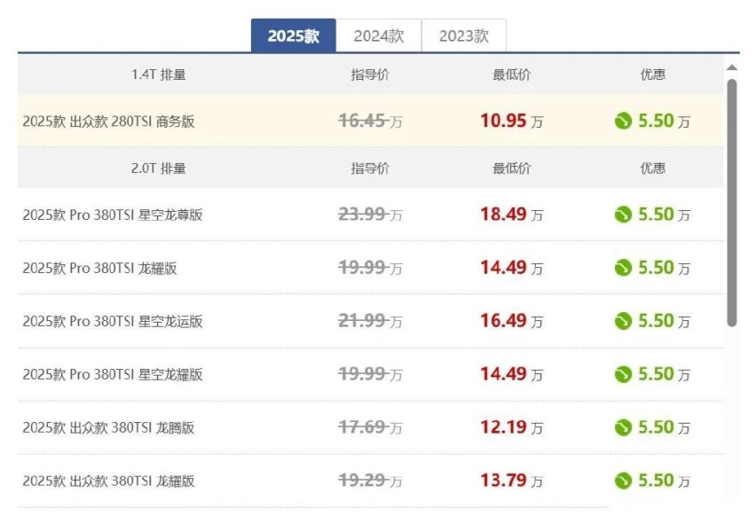This screenshot has height=532, width=756.
Task: Click green discount icon for 280TSI 商务版
Action: [x=623, y=121]
